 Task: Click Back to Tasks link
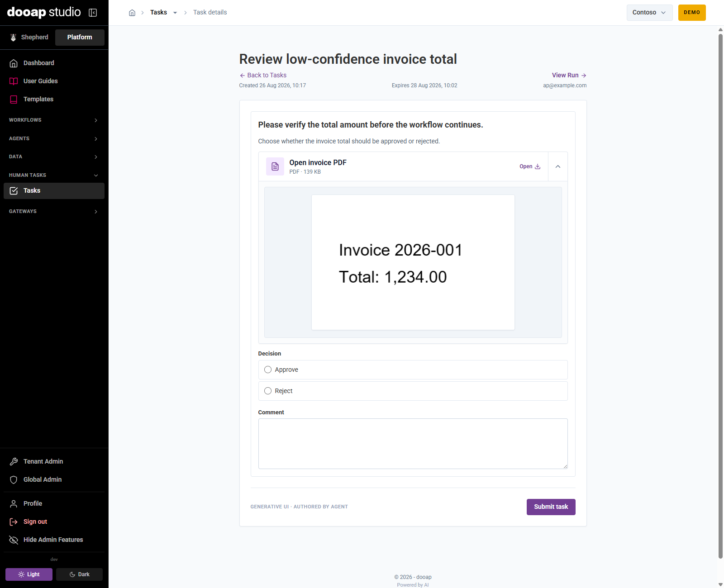(x=263, y=75)
